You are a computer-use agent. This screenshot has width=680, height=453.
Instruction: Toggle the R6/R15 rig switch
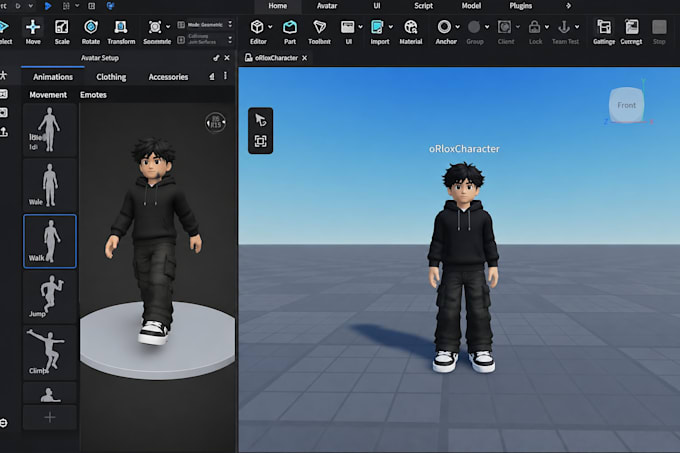[x=216, y=123]
